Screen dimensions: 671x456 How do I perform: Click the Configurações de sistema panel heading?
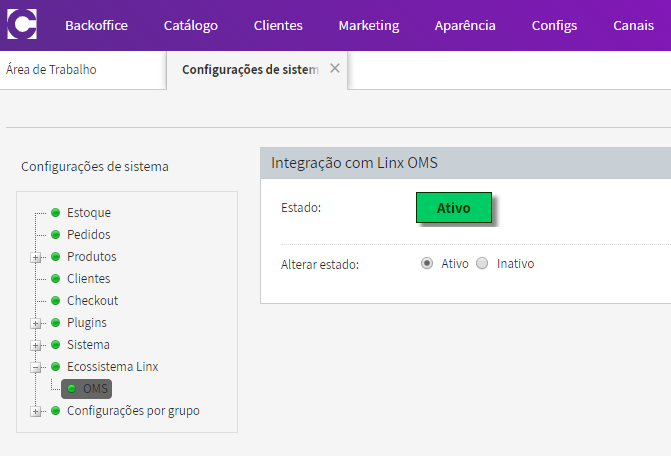95,166
